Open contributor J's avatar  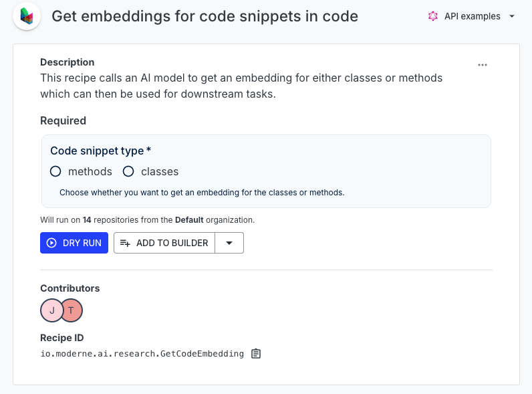click(51, 310)
